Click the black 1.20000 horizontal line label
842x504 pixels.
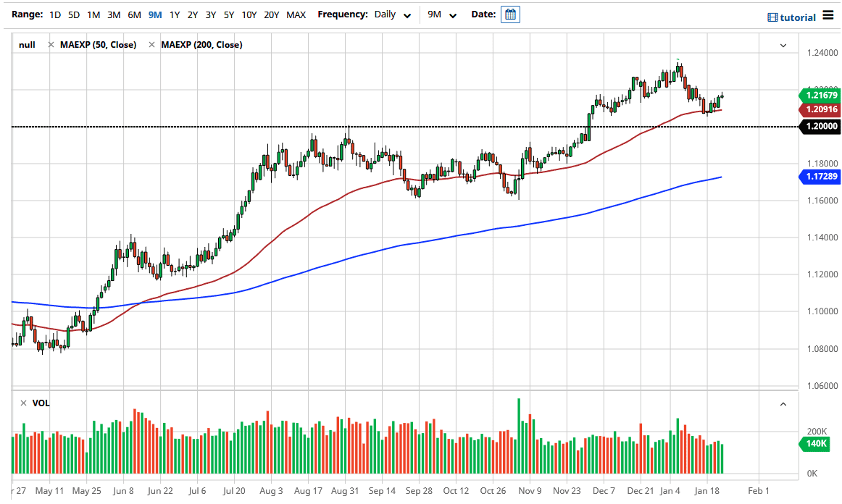click(820, 127)
